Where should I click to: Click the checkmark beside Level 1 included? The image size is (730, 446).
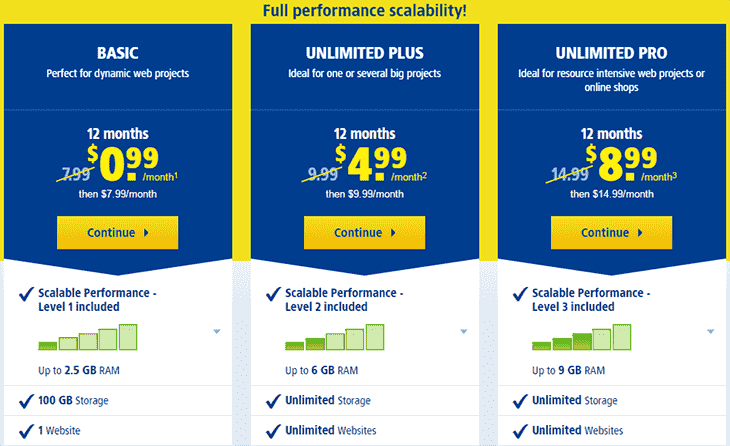pyautogui.click(x=27, y=294)
